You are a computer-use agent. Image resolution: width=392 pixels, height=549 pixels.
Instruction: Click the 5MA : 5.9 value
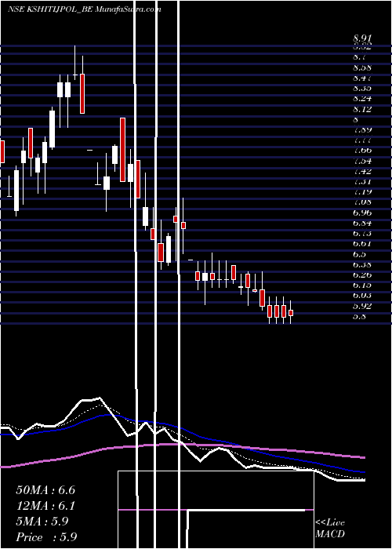(42, 522)
